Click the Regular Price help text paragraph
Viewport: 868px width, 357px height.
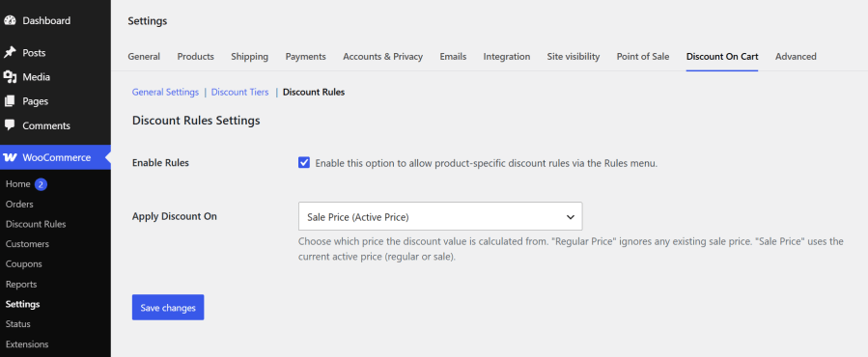(571, 249)
